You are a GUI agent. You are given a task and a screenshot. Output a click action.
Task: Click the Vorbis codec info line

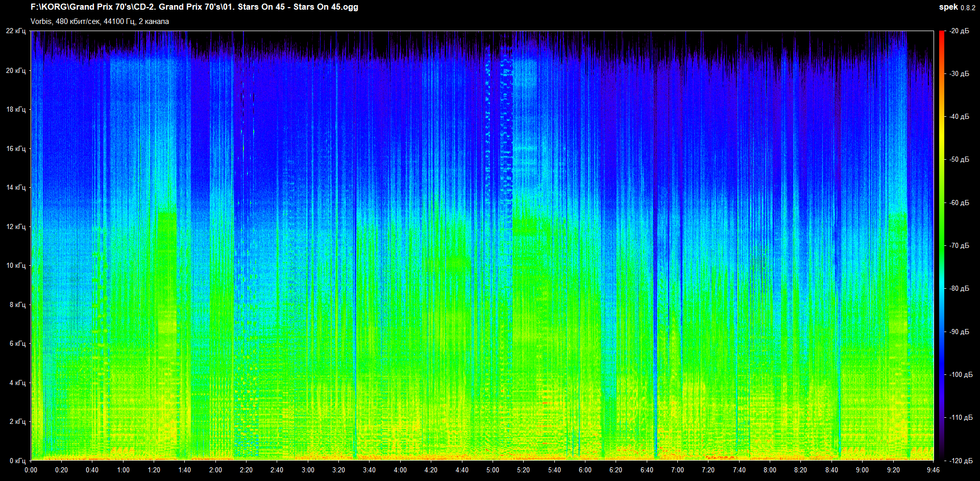coord(100,21)
